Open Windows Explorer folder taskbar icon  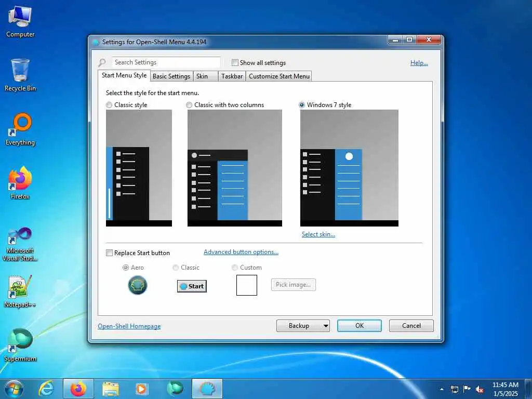[x=111, y=389]
